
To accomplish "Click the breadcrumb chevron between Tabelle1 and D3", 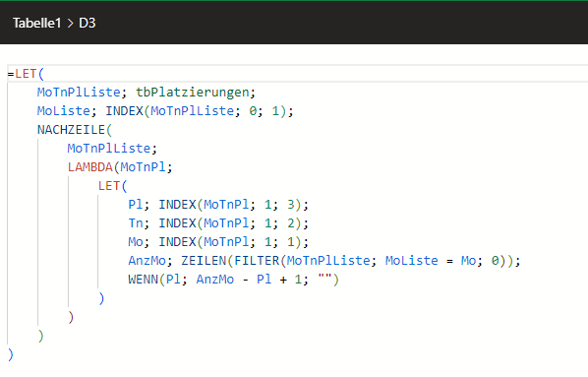I will click(70, 24).
